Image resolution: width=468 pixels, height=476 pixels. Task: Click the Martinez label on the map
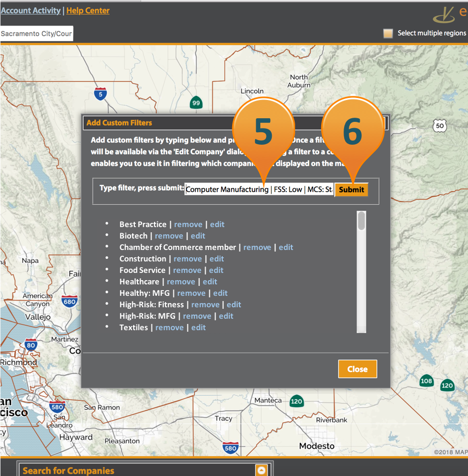pyautogui.click(x=65, y=340)
